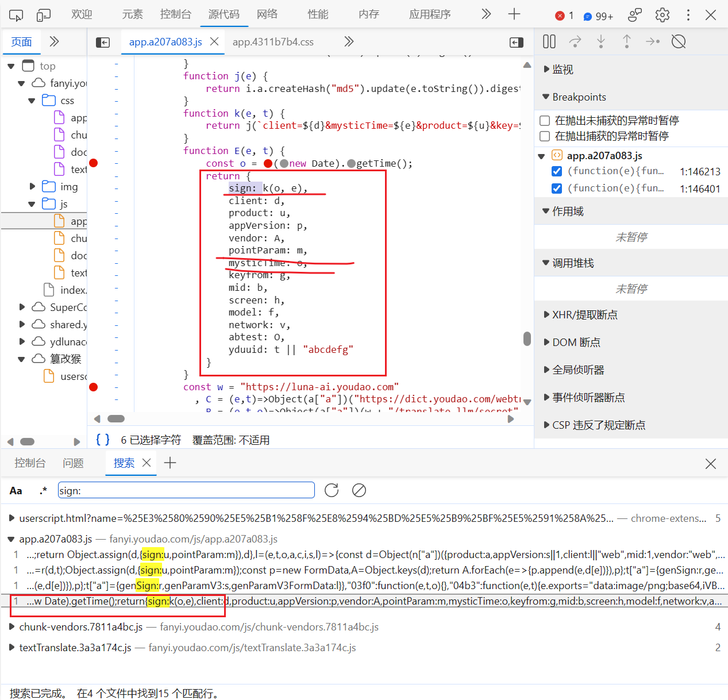
Task: Open the experiments/connections icon near settings
Action: (635, 15)
